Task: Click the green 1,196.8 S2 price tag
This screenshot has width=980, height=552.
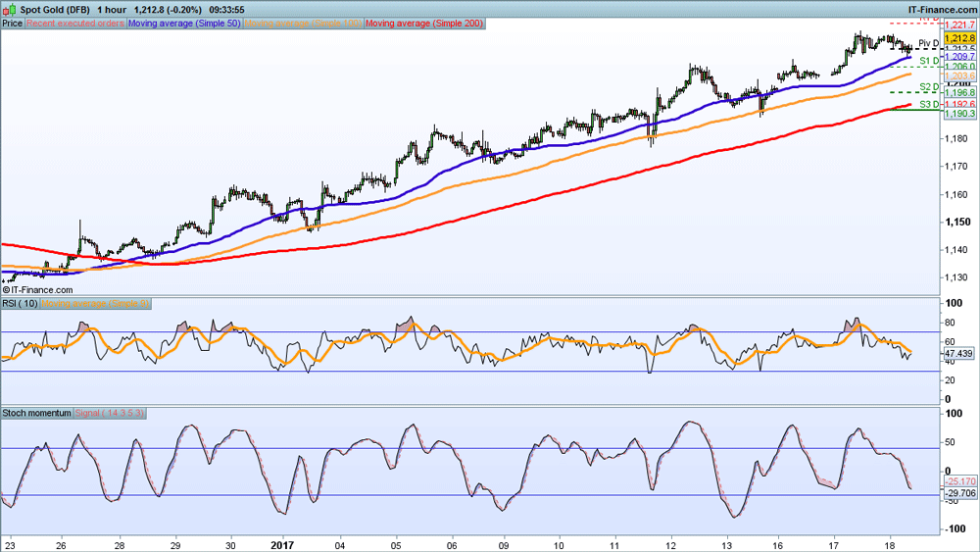Action: tap(959, 92)
